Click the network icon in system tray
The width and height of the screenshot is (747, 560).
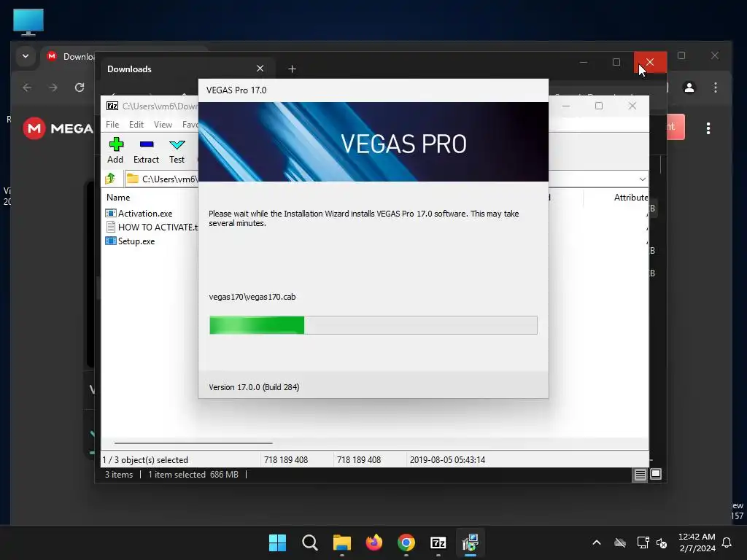pyautogui.click(x=643, y=542)
